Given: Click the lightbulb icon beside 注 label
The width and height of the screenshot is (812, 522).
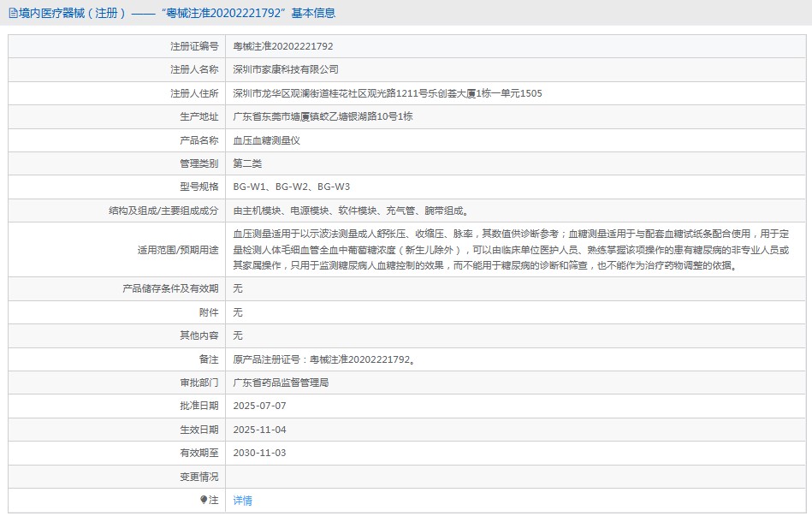Looking at the screenshot, I should (x=204, y=500).
